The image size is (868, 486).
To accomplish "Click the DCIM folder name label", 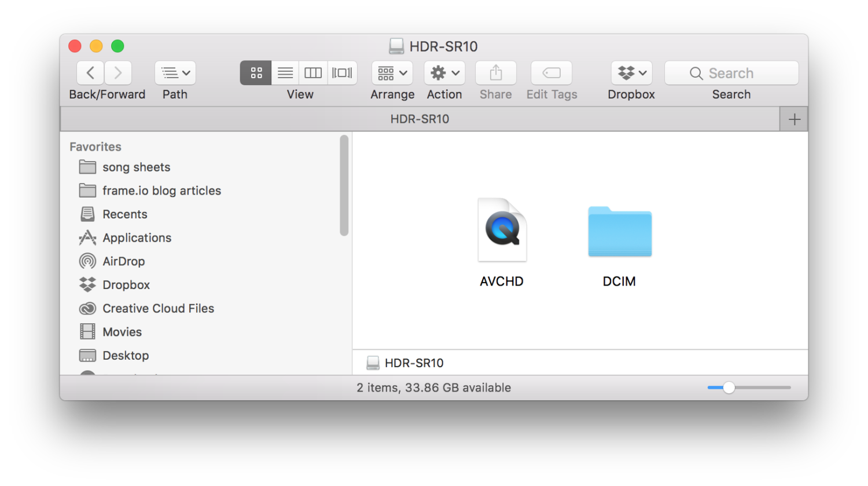I will coord(619,282).
